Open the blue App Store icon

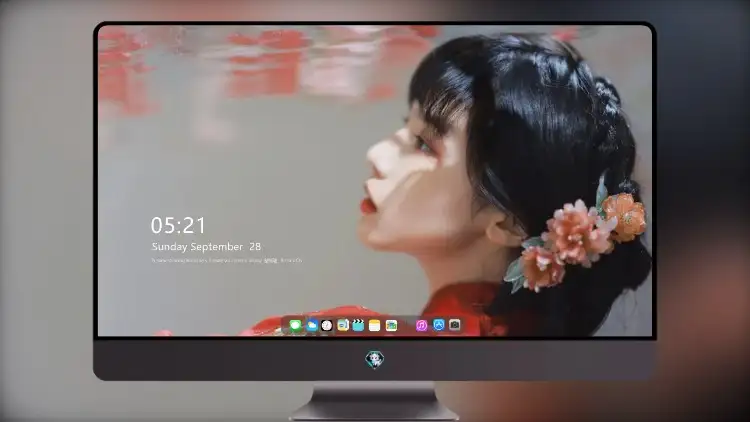coord(439,325)
